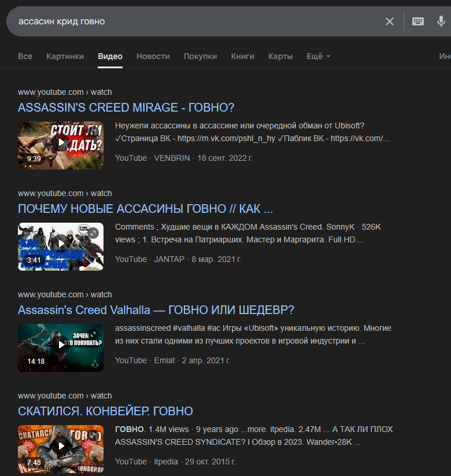Screen dimensions: 451x476
Task: Switch to the Картинки tab
Action: [x=65, y=56]
